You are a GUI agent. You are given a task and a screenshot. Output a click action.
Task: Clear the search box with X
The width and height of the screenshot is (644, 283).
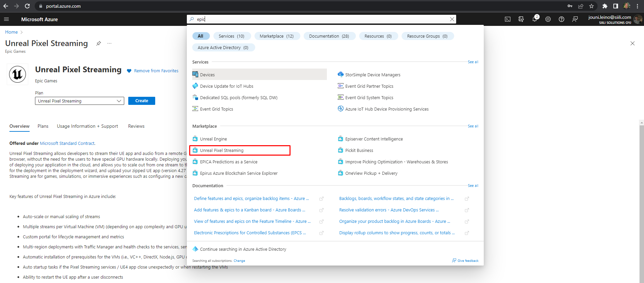pos(452,19)
